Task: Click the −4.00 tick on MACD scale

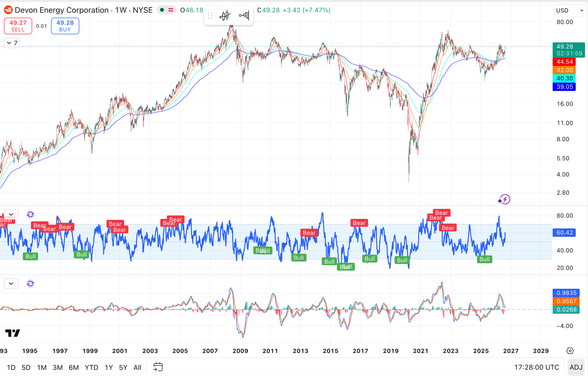Action: (565, 326)
